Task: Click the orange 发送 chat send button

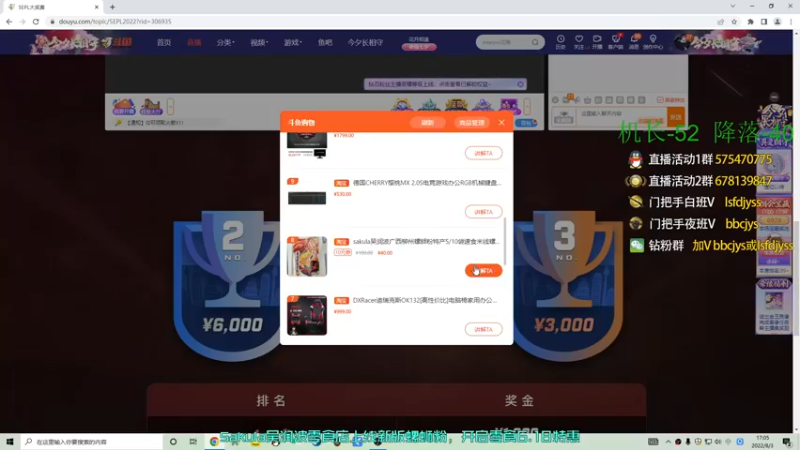Action: [676, 117]
